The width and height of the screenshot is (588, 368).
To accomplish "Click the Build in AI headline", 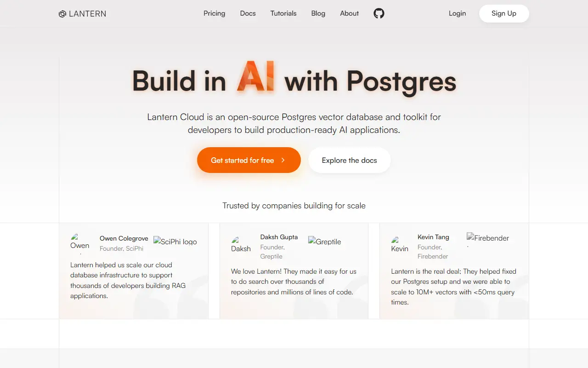I will [294, 79].
